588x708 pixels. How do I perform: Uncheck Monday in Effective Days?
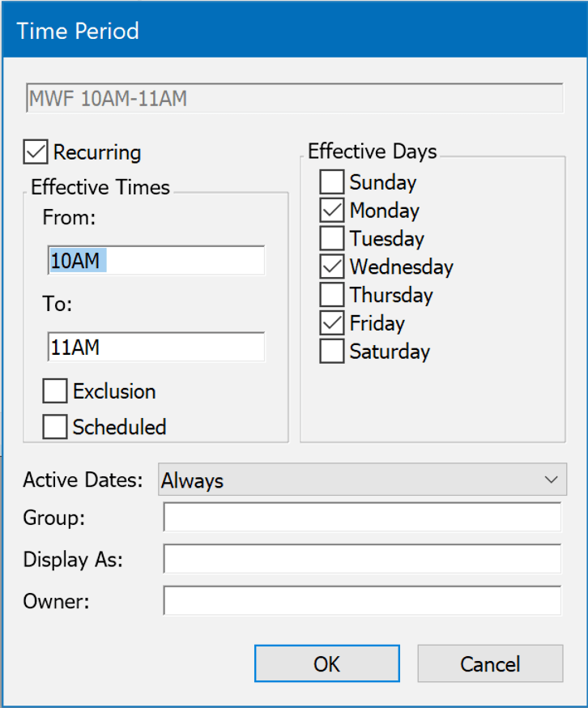pos(332,211)
